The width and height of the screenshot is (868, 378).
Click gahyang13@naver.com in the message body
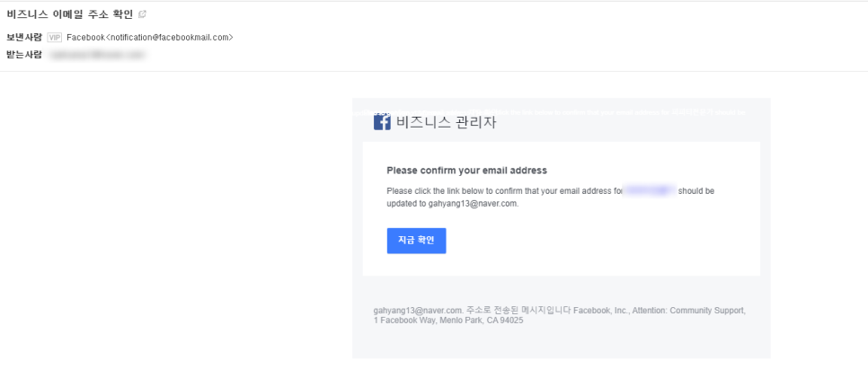click(474, 204)
